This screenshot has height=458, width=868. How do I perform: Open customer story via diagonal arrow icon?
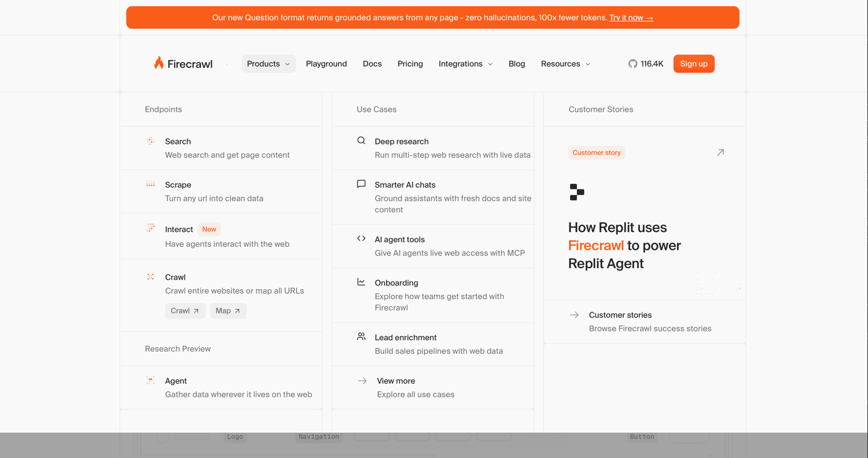720,153
